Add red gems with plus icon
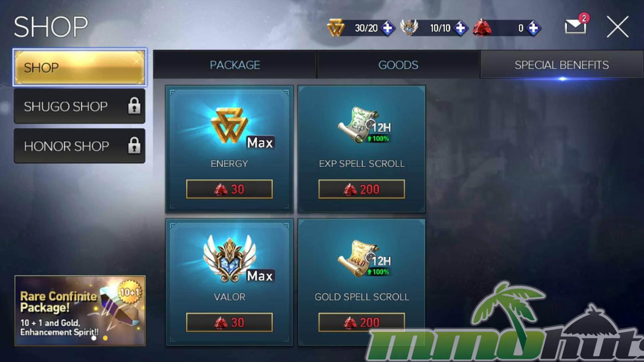644x362 pixels. (x=533, y=28)
